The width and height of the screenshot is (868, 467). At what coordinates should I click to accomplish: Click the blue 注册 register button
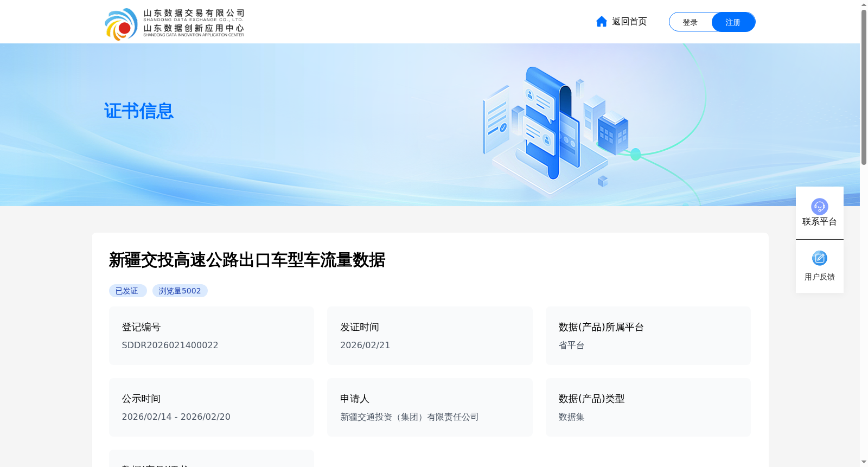pyautogui.click(x=733, y=22)
